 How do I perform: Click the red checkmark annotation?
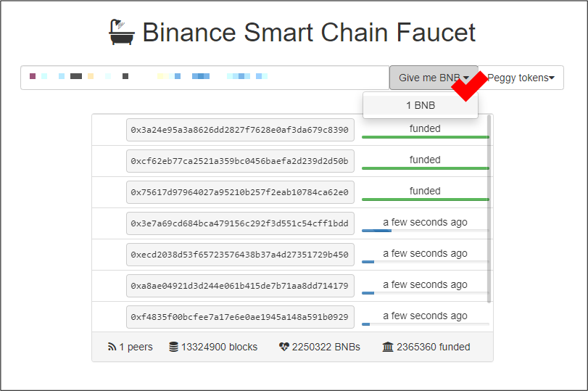tap(469, 86)
